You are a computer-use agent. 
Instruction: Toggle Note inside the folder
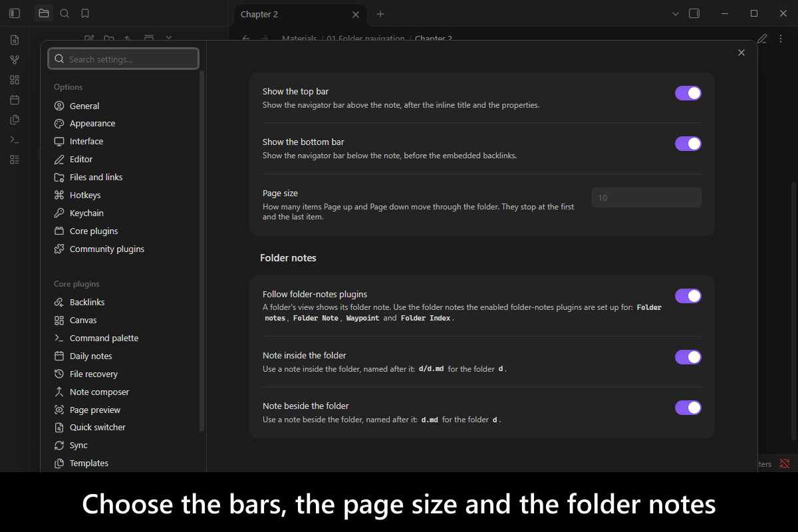(x=688, y=357)
